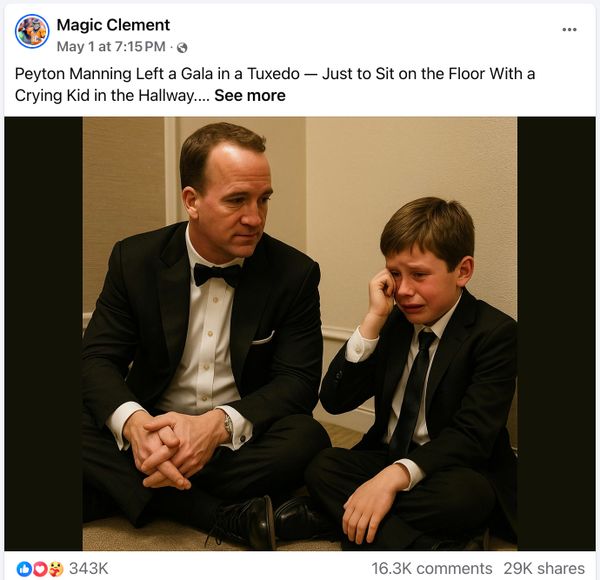600x580 pixels.
Task: Expand the caption with See more
Action: [249, 96]
